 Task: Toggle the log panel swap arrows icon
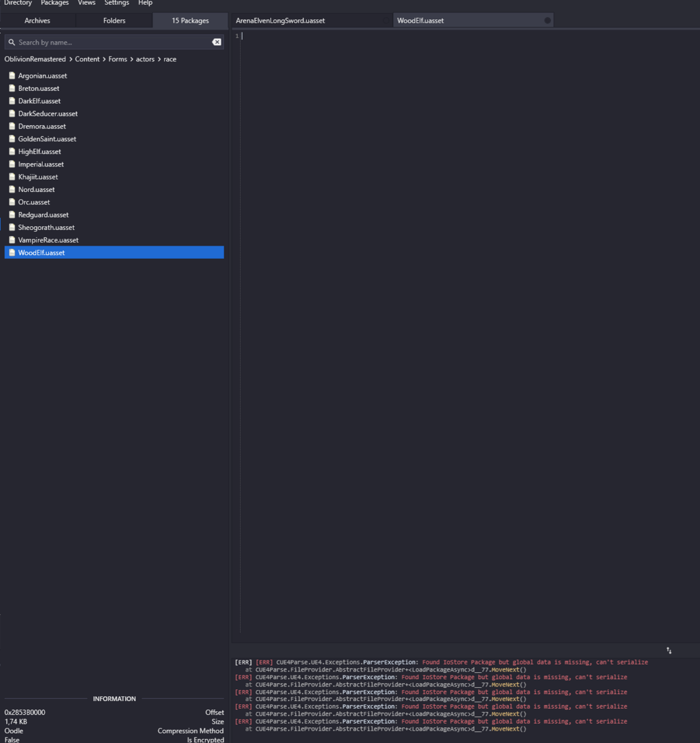coord(669,651)
